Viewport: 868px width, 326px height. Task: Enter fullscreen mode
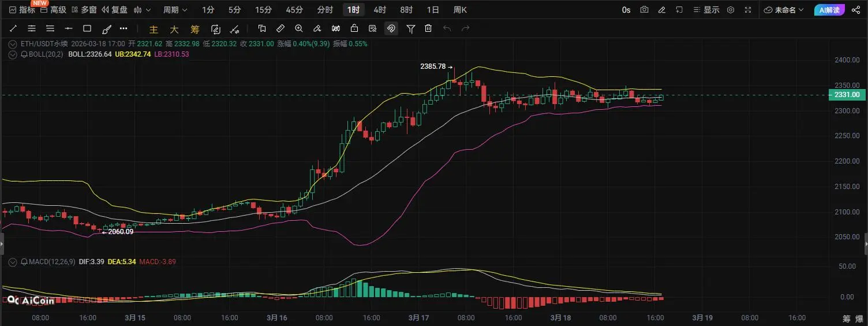coord(748,10)
